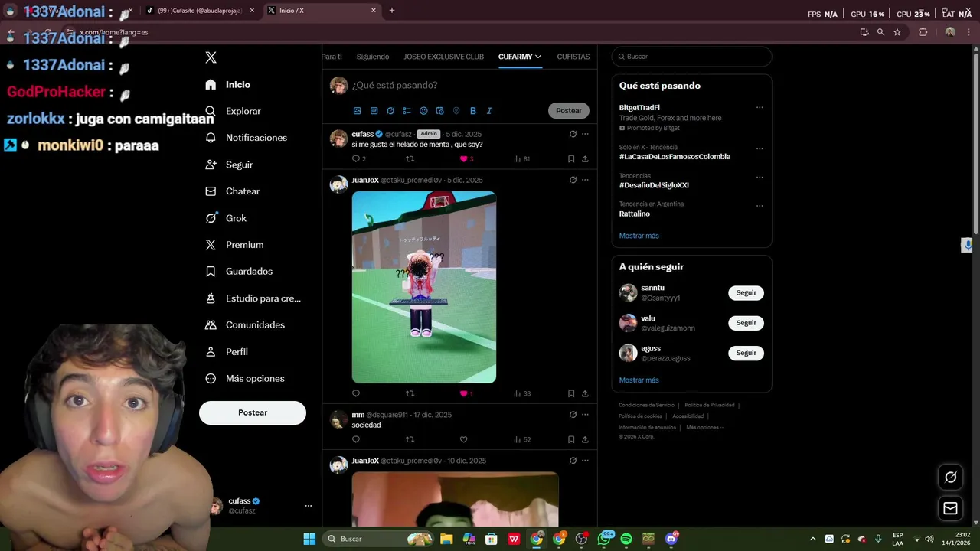Image resolution: width=980 pixels, height=551 pixels.
Task: Open the floating messages envelope button
Action: pyautogui.click(x=950, y=508)
